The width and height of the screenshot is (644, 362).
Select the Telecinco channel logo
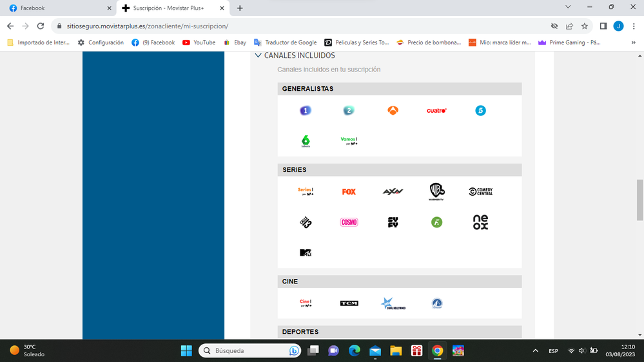point(480,110)
